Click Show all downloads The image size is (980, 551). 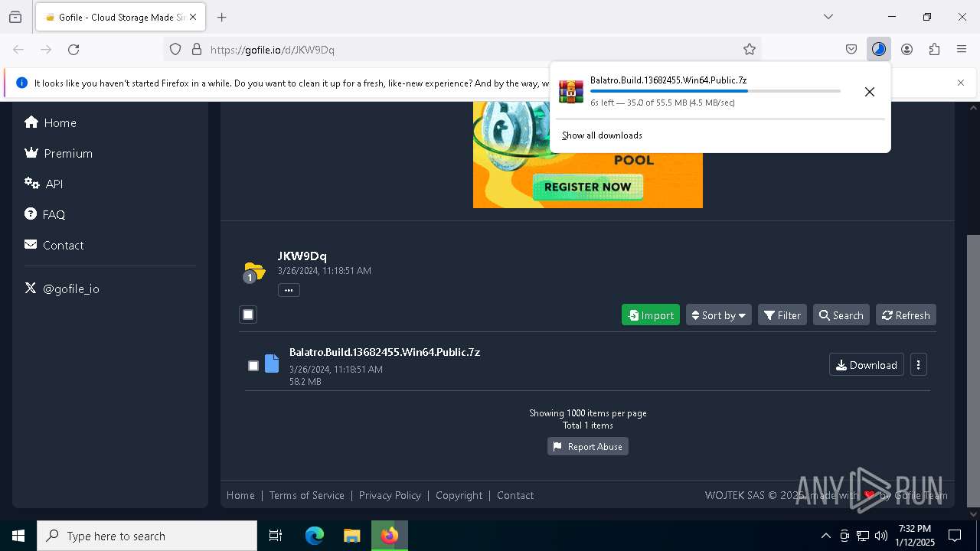pos(602,135)
